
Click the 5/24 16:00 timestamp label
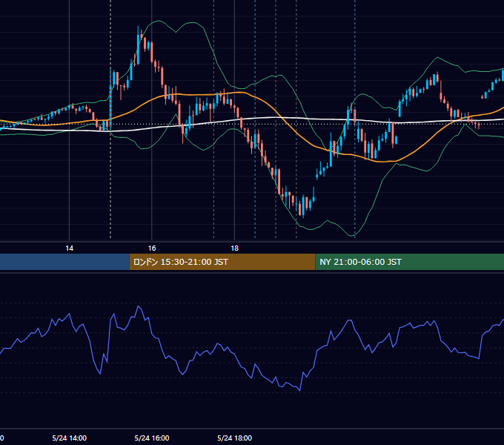152,438
